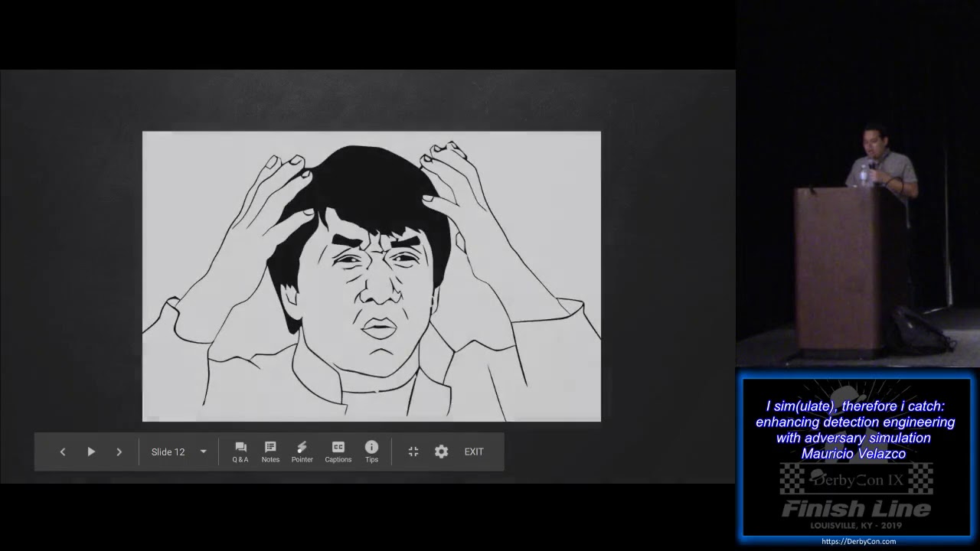This screenshot has width=980, height=551.
Task: Activate the laser Pointer
Action: (302, 452)
